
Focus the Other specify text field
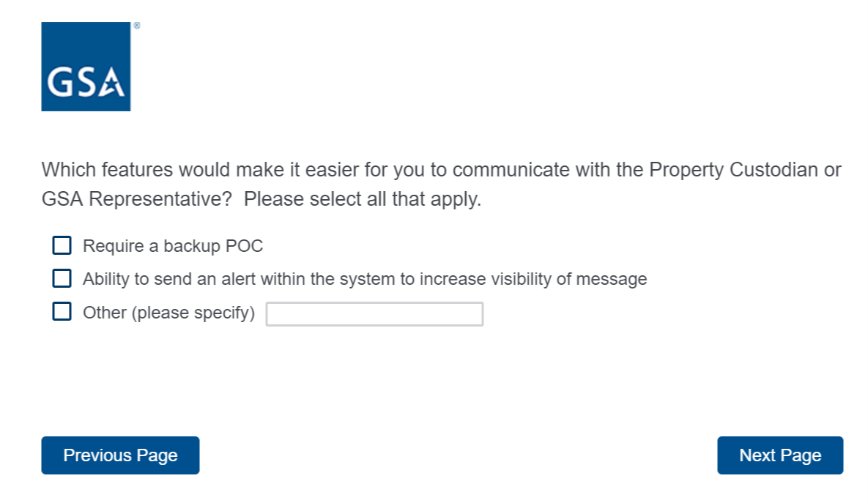[x=374, y=314]
